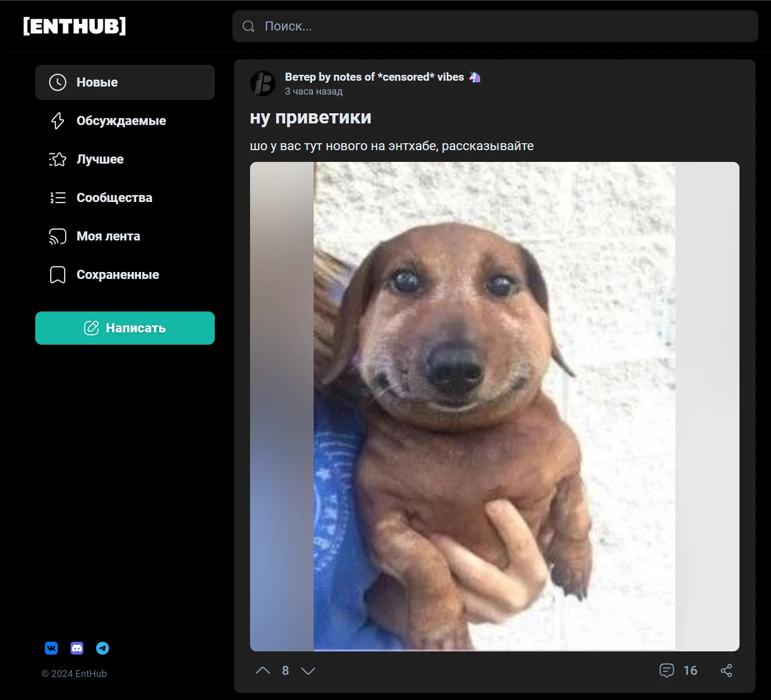Click the ENTHUB logo
The image size is (771, 700).
point(74,26)
